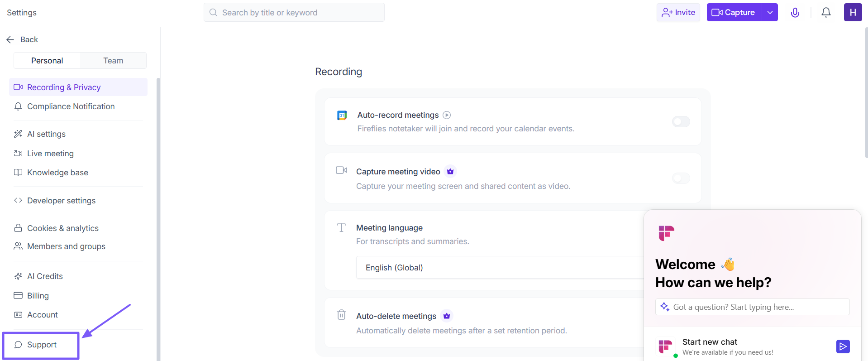The width and height of the screenshot is (868, 361).
Task: Open Recording & Privacy settings
Action: coord(78,87)
